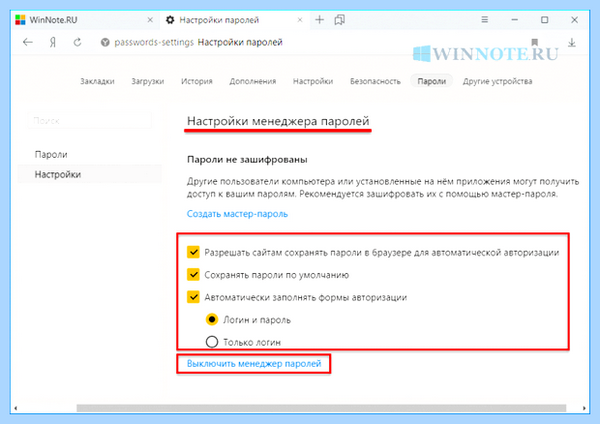Open the Безопасность section
The height and width of the screenshot is (424, 600).
click(x=375, y=81)
